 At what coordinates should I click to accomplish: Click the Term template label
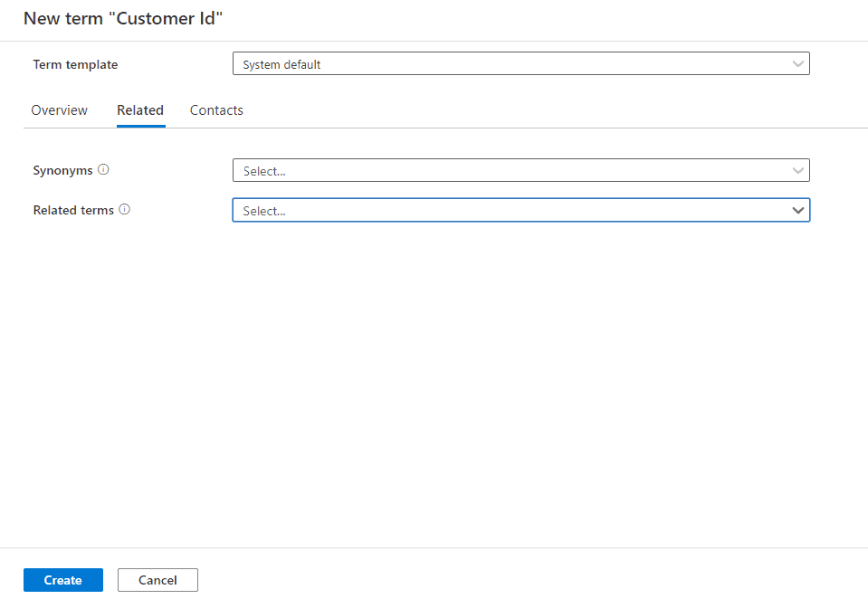(x=75, y=65)
